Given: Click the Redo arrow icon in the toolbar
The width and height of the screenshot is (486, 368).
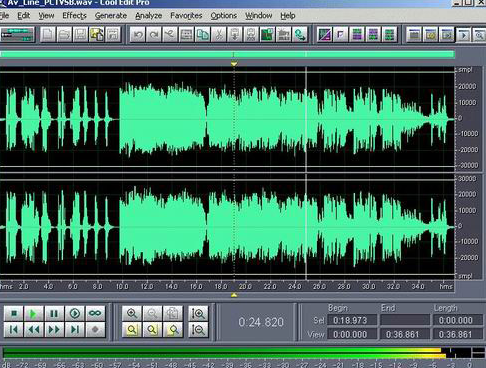Looking at the screenshot, I should click(x=154, y=35).
